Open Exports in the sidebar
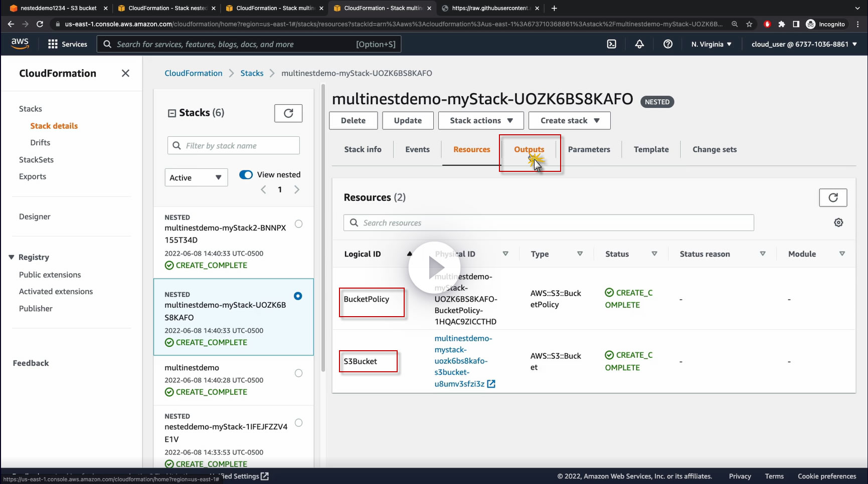 pos(33,176)
